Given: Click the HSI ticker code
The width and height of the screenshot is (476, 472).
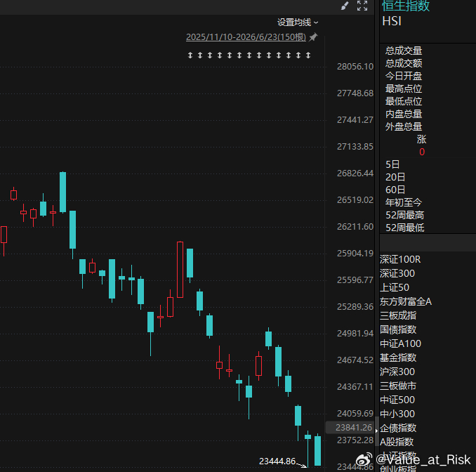Looking at the screenshot, I should tap(392, 21).
